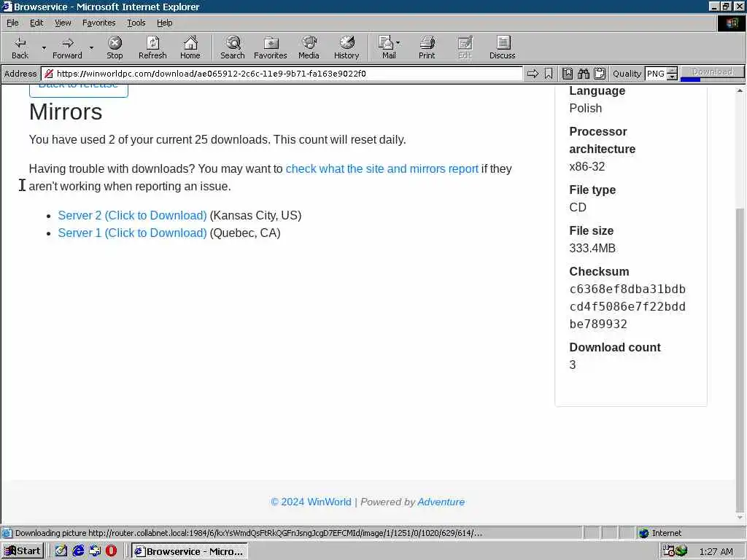Click the 333.4MB file size value

point(592,248)
